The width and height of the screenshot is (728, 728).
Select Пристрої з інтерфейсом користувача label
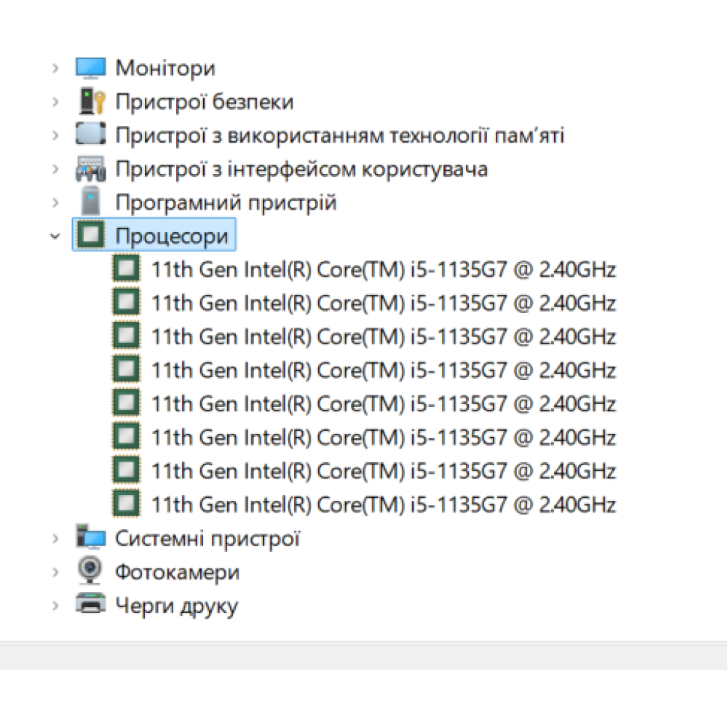pos(301,170)
